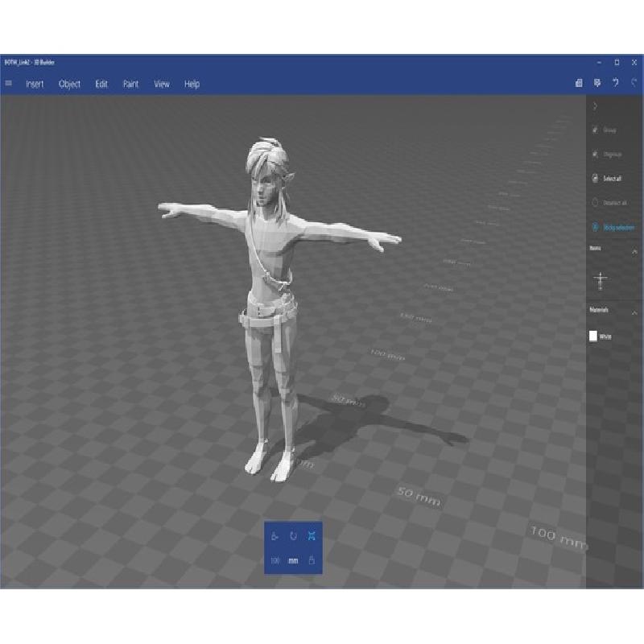Screen dimensions: 644x644
Task: Maximize the 3D Builder window
Action: pyautogui.click(x=617, y=63)
